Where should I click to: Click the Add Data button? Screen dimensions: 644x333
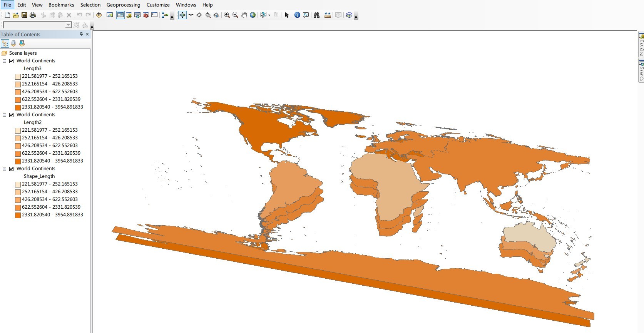click(99, 15)
